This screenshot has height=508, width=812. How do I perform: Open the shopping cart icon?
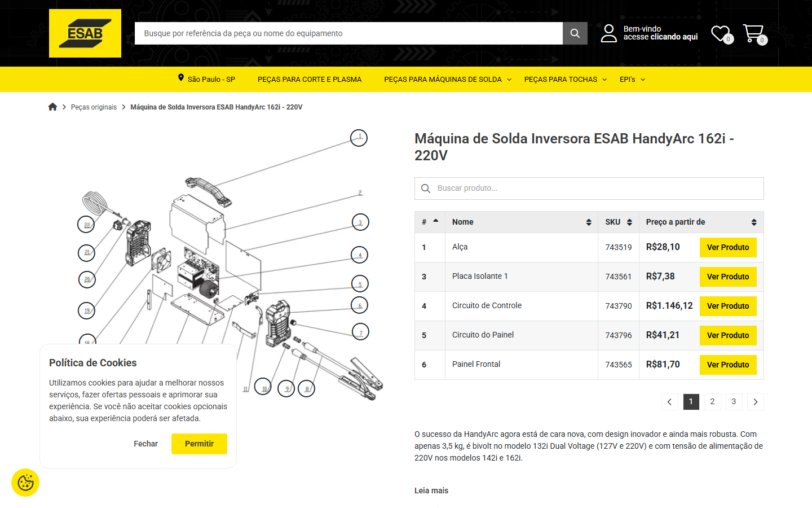(x=753, y=33)
